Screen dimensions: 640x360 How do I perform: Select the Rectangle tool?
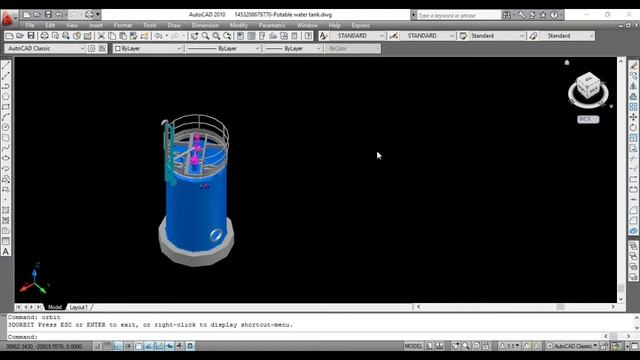6,107
